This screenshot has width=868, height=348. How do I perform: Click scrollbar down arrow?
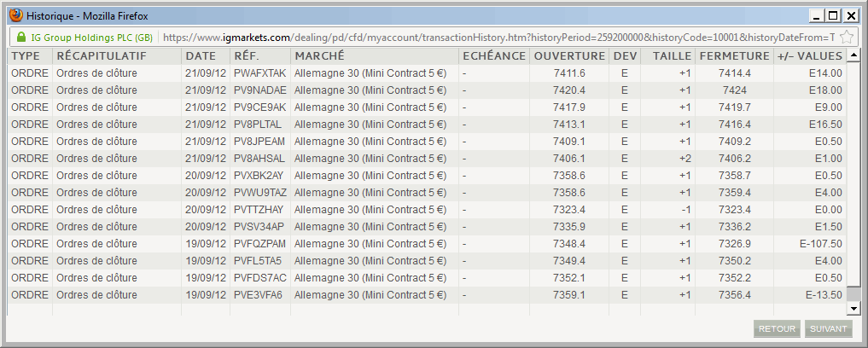[853, 308]
